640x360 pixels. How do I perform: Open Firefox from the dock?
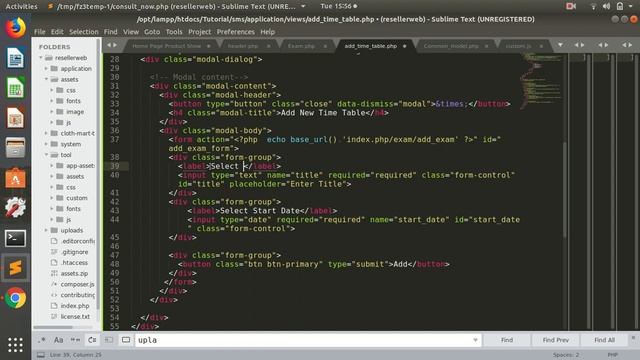click(16, 28)
